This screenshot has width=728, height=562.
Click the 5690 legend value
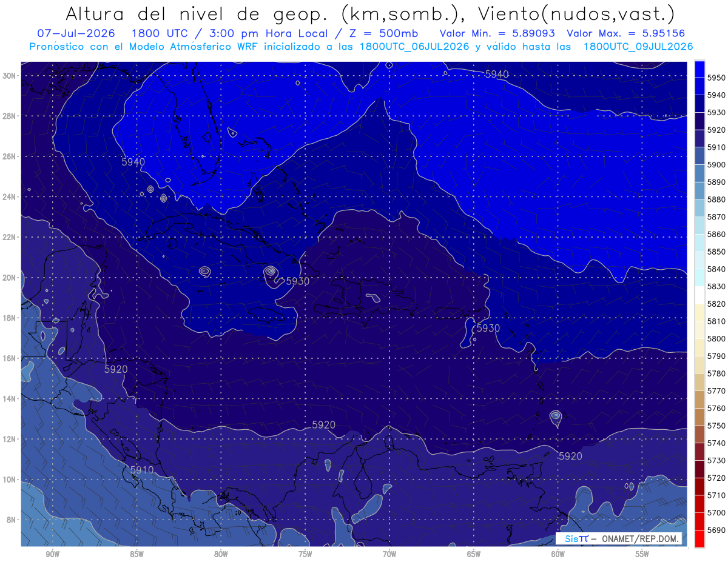716,530
